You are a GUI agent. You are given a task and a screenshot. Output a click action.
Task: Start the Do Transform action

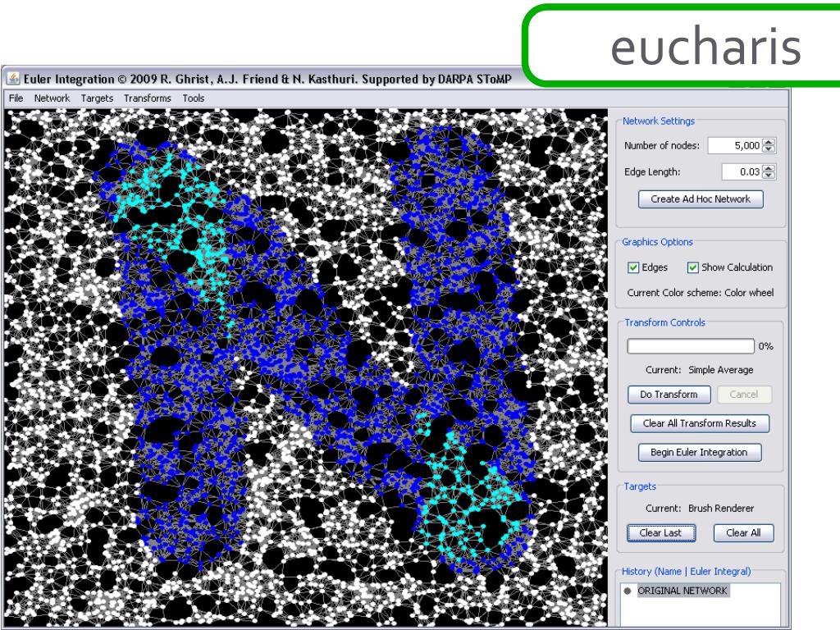point(669,395)
